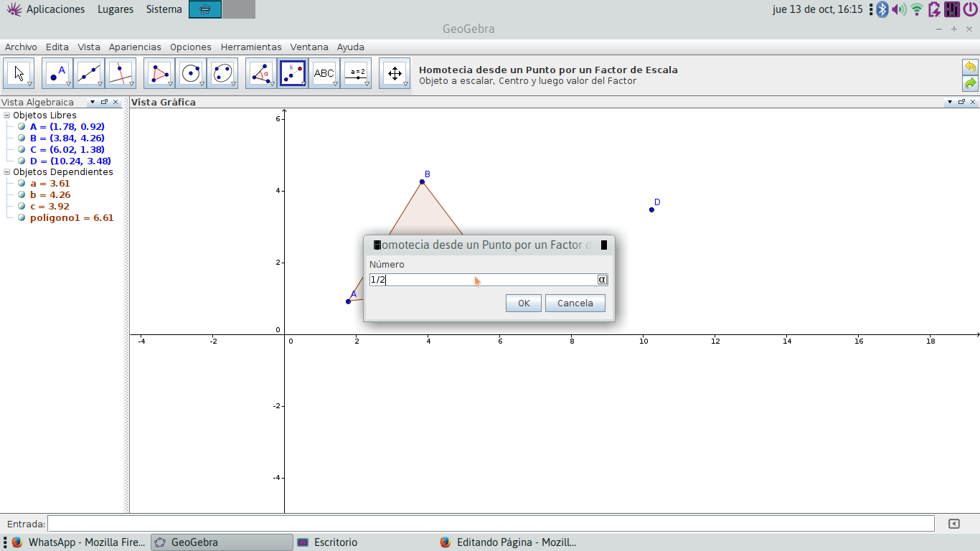Image resolution: width=980 pixels, height=551 pixels.
Task: Choose the Line through two points tool
Action: pyautogui.click(x=89, y=73)
